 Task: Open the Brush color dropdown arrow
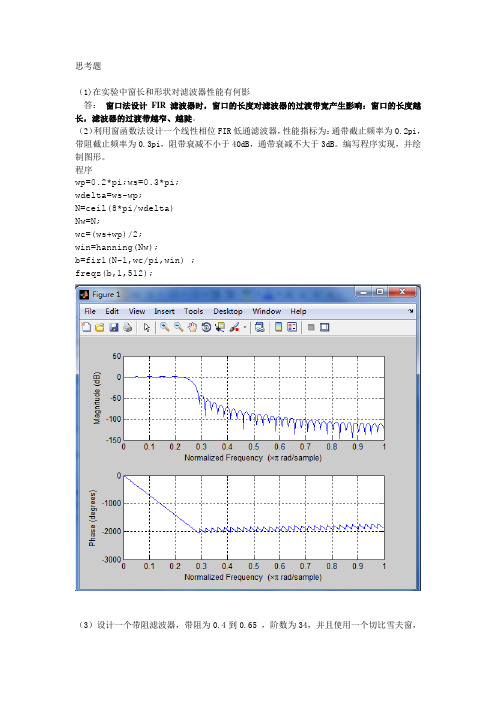click(245, 328)
